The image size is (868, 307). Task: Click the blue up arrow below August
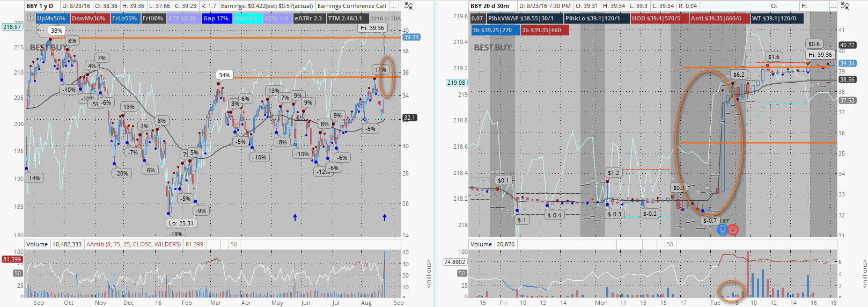[385, 217]
